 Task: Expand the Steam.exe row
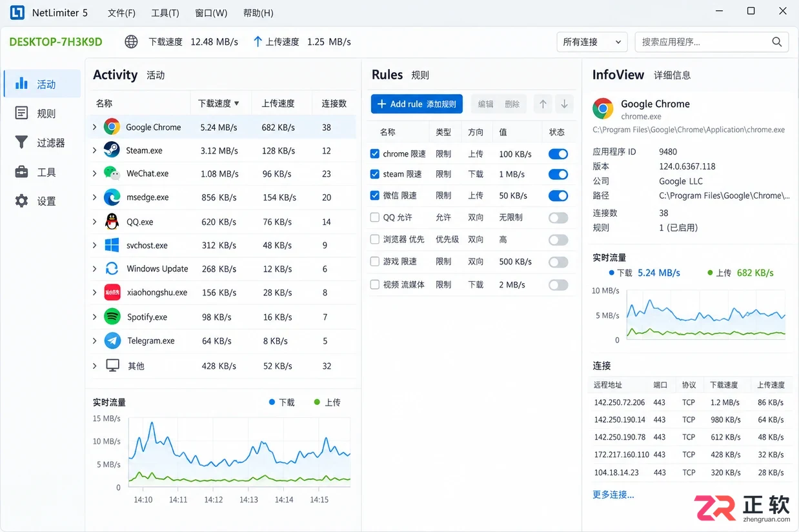coord(95,150)
